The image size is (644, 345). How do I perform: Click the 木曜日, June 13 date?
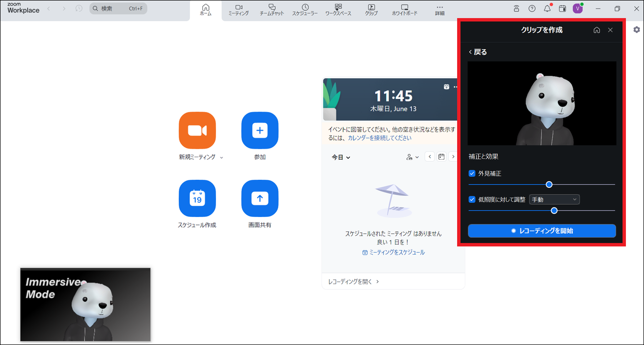pos(393,108)
